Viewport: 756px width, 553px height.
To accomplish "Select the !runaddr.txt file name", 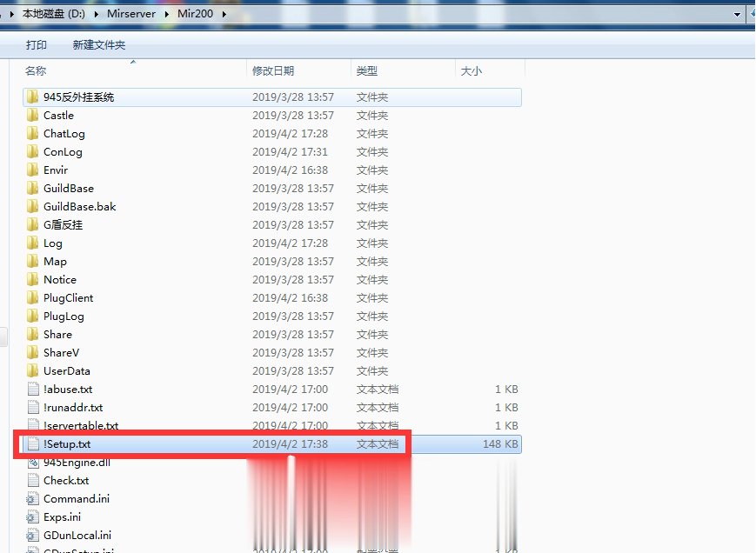I will [73, 408].
